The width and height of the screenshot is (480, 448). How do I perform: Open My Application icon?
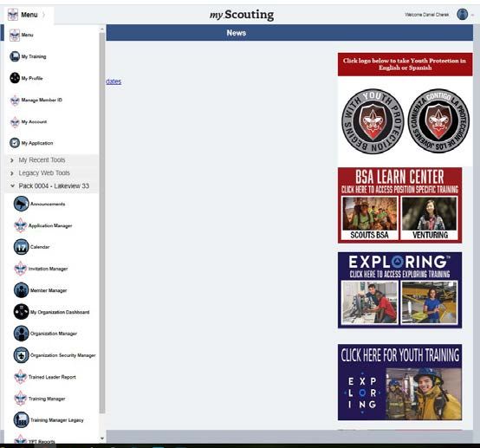(15, 143)
